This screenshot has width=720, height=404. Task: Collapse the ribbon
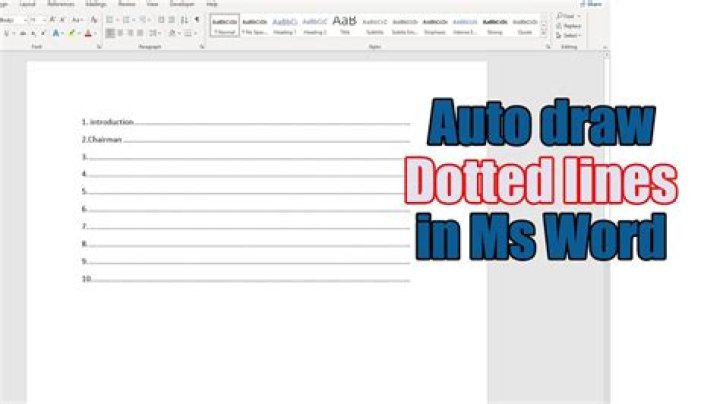(605, 47)
